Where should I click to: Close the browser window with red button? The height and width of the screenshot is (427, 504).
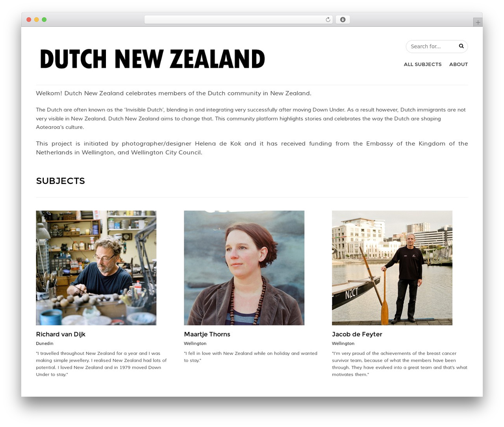point(29,20)
